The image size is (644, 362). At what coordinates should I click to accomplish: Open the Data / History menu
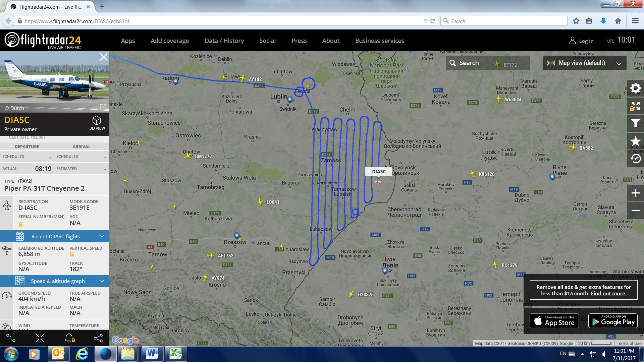click(x=224, y=41)
